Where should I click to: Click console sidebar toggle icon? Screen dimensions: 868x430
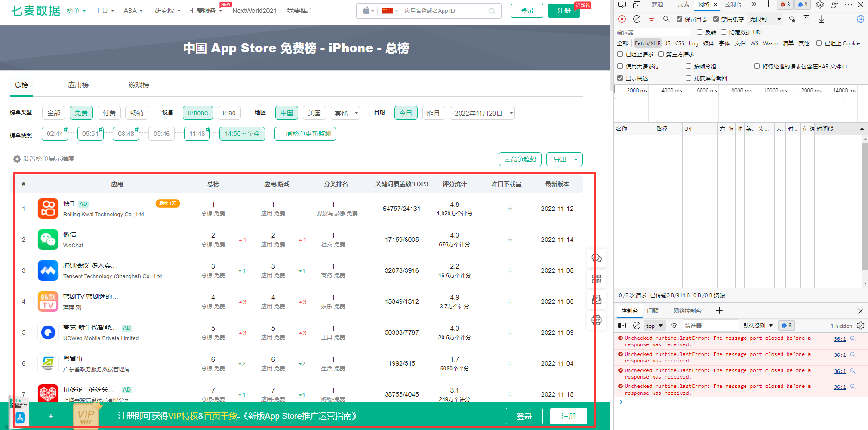(622, 326)
